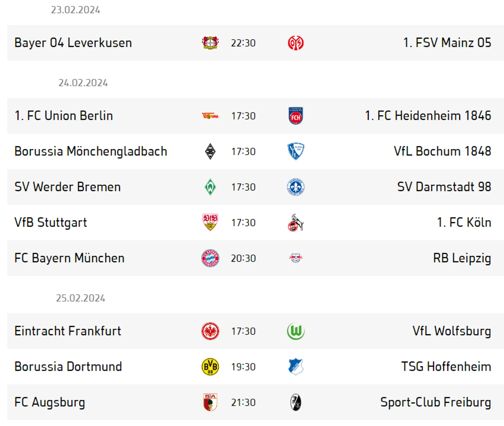Select the green Werder Bremen logo
This screenshot has height=426, width=504.
point(210,187)
